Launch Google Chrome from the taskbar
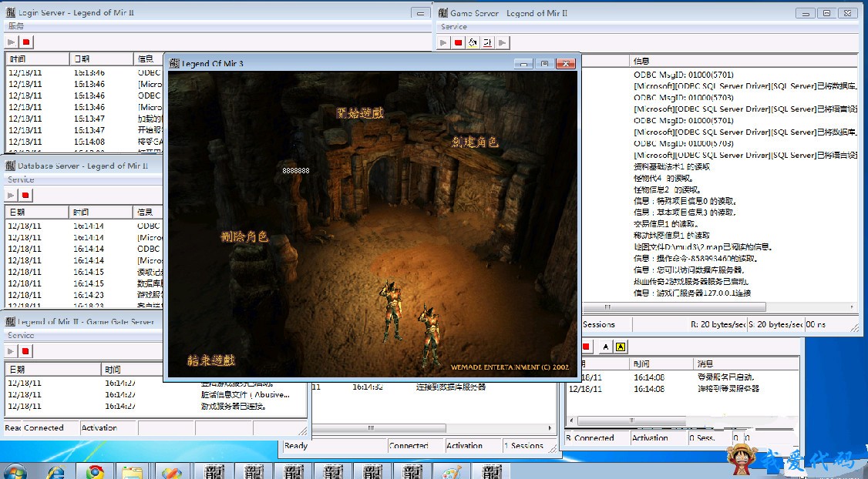Viewport: 868px width, 479px height. click(96, 472)
